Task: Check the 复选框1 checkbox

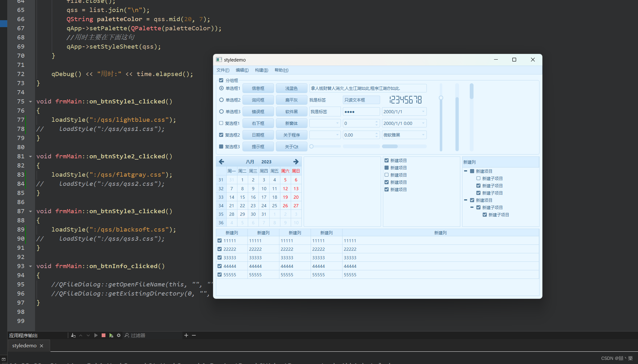Action: [x=221, y=123]
